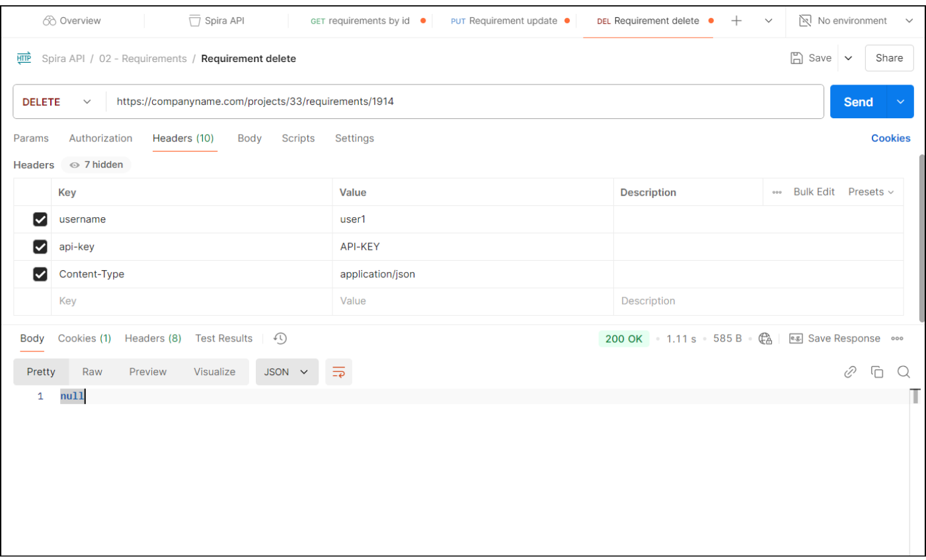This screenshot has width=926, height=560.
Task: Open the response history icon
Action: tap(280, 338)
